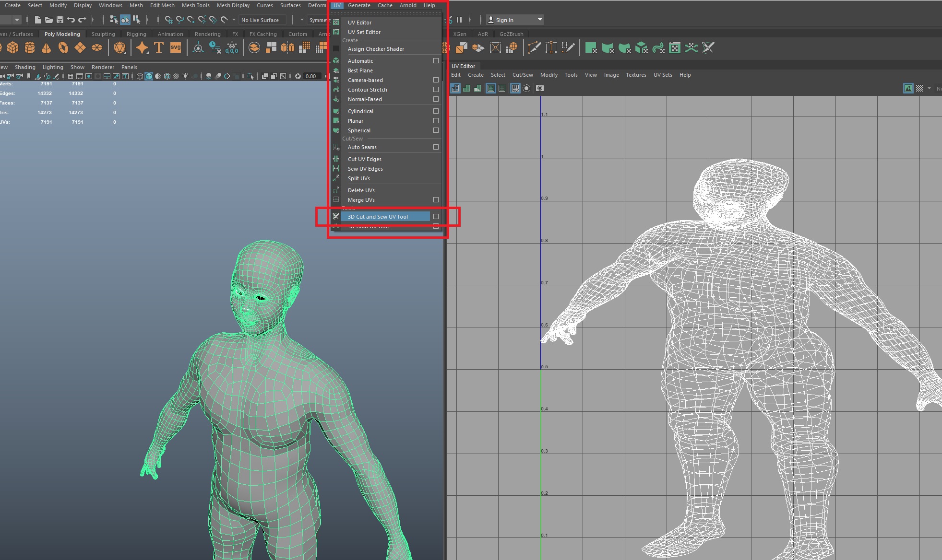Click the SVG import shelf icon
Image resolution: width=942 pixels, height=560 pixels.
pos(176,47)
